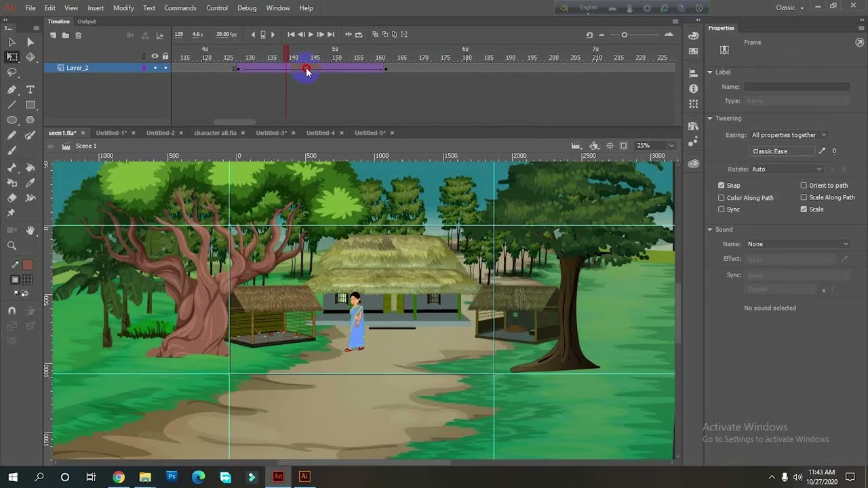Select the Bone tool
This screenshot has height=488, width=868.
coord(12,167)
